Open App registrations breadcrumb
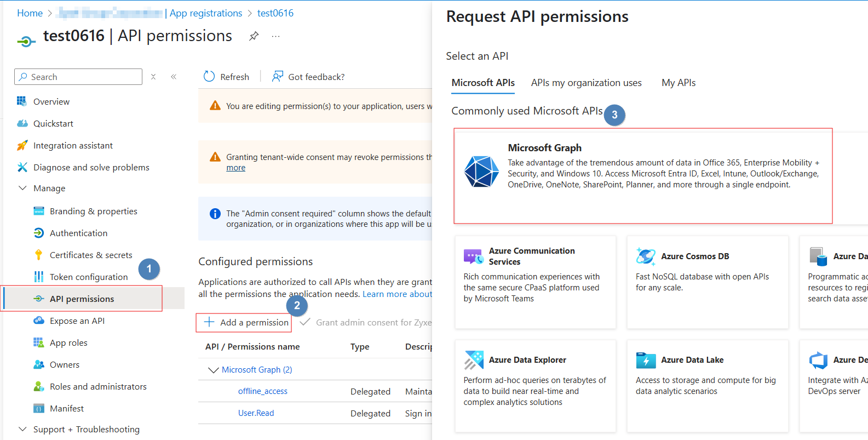This screenshot has width=868, height=440. 206,13
